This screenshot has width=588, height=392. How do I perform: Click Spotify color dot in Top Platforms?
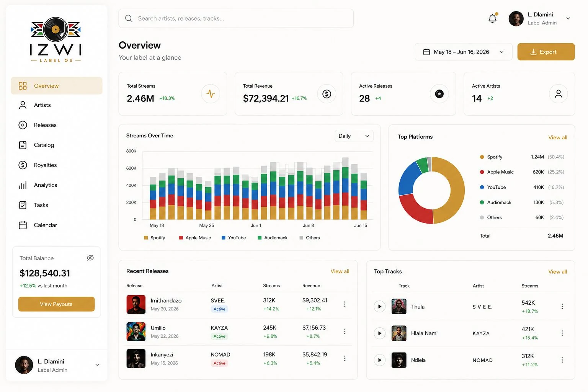[482, 157]
